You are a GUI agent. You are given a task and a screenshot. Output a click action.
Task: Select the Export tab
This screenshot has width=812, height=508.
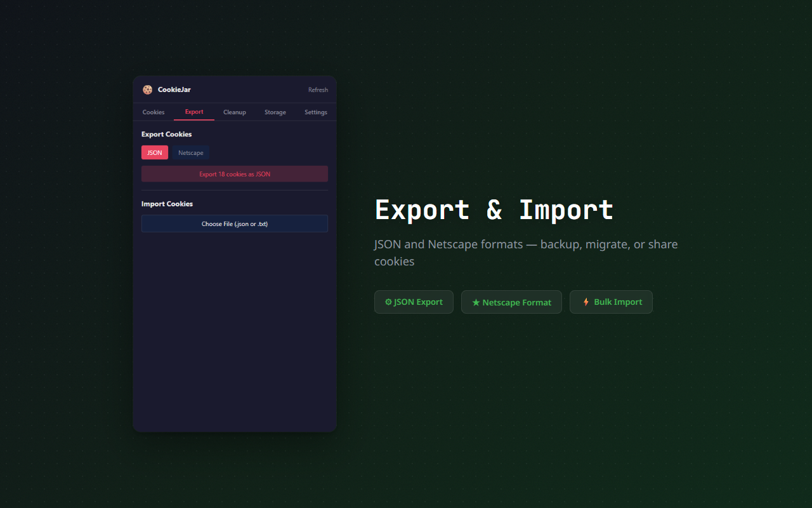[x=193, y=112]
